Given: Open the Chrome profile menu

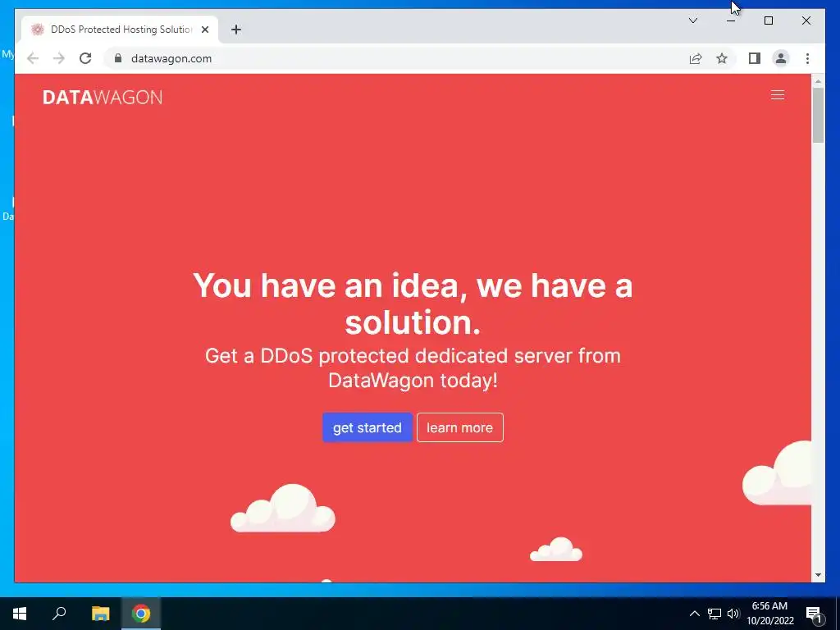Looking at the screenshot, I should coord(781,58).
